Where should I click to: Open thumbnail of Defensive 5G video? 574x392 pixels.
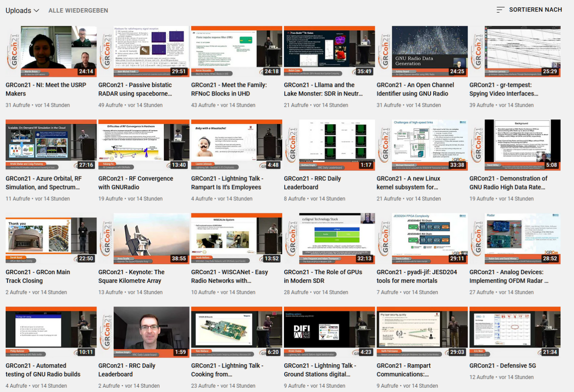515,332
